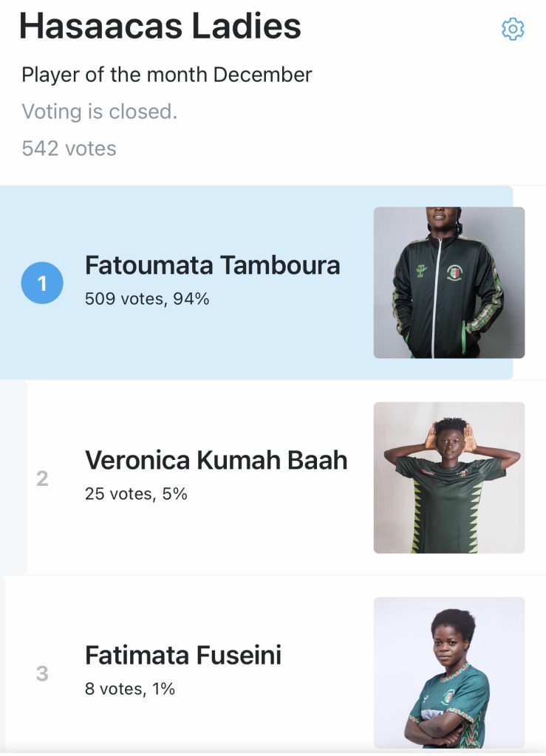Open Fatoumata Tamboura's photo thumbnail

[x=449, y=283]
